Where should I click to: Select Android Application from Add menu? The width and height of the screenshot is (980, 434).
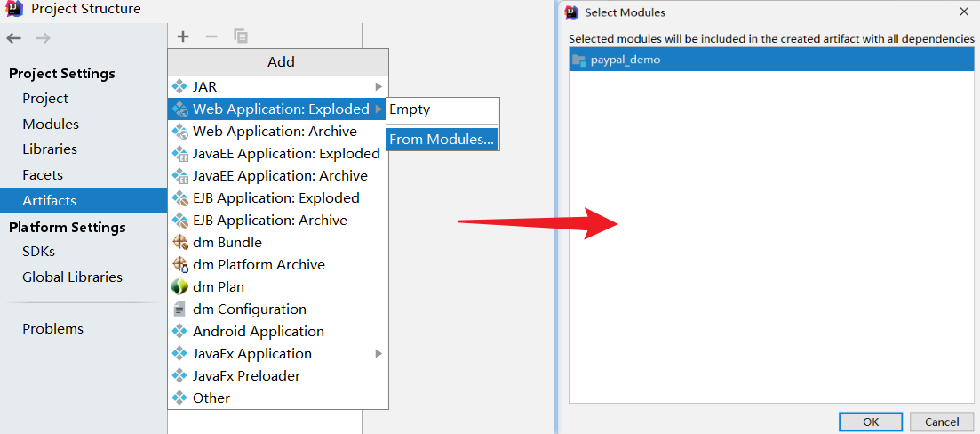258,332
